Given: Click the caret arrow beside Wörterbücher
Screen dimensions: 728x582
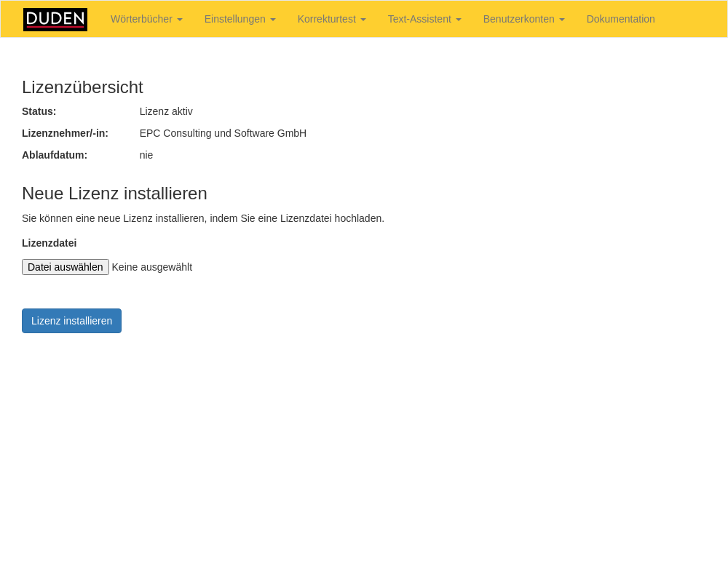Looking at the screenshot, I should [180, 20].
